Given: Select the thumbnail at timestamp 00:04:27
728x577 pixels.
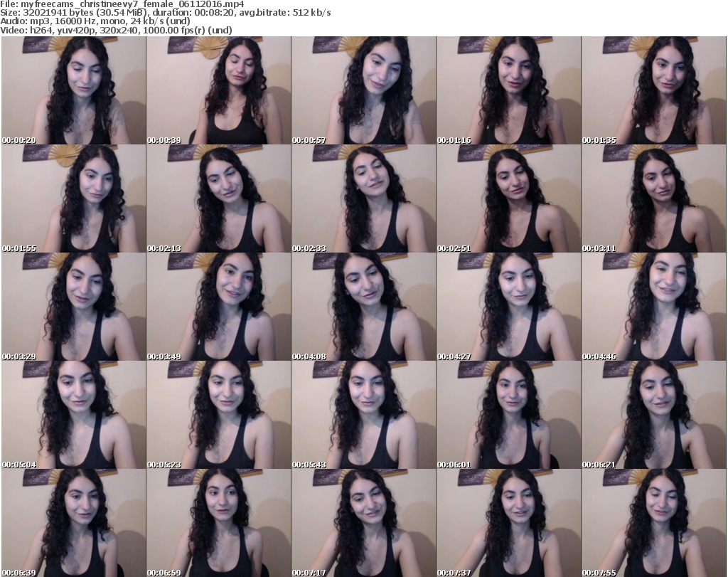Looking at the screenshot, I should [x=508, y=307].
